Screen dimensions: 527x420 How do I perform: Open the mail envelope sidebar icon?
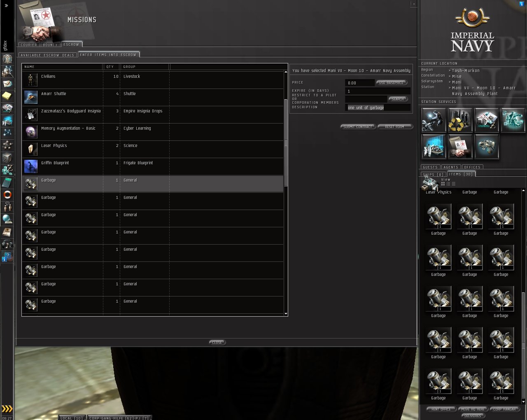[7, 84]
